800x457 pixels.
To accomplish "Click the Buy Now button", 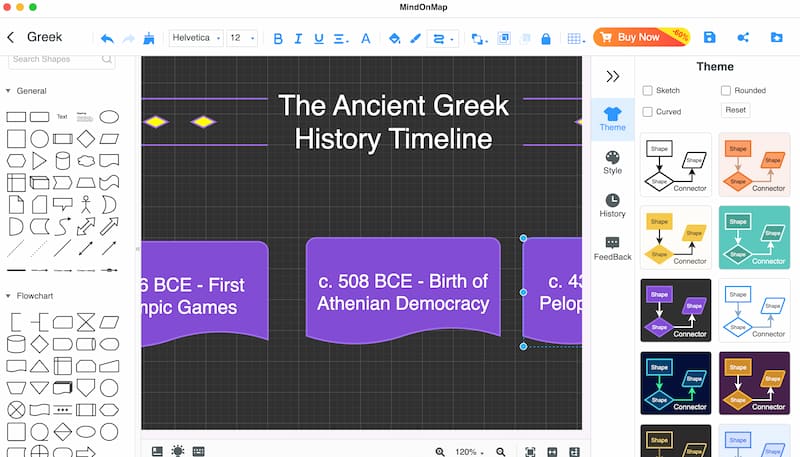I will (x=641, y=37).
